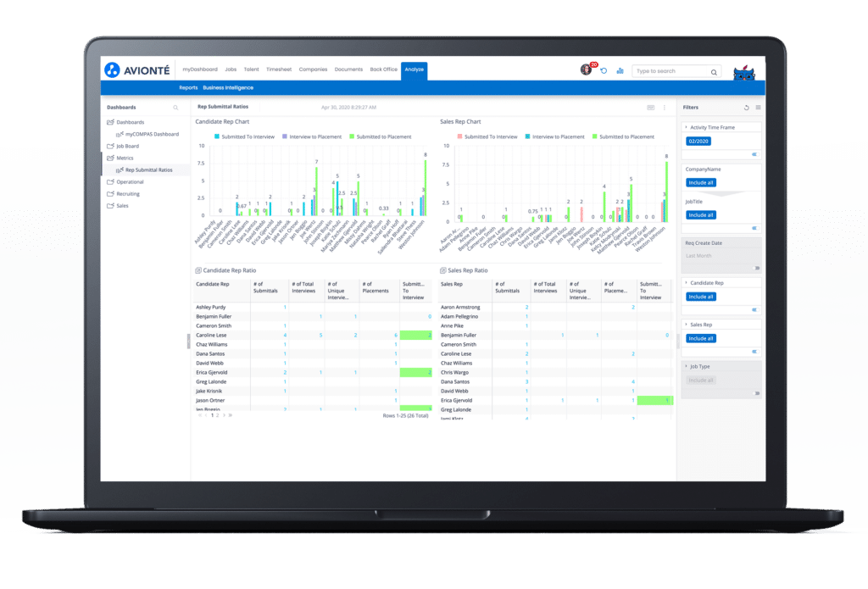The image size is (868, 589).
Task: Open the Talent menu tab
Action: click(251, 69)
